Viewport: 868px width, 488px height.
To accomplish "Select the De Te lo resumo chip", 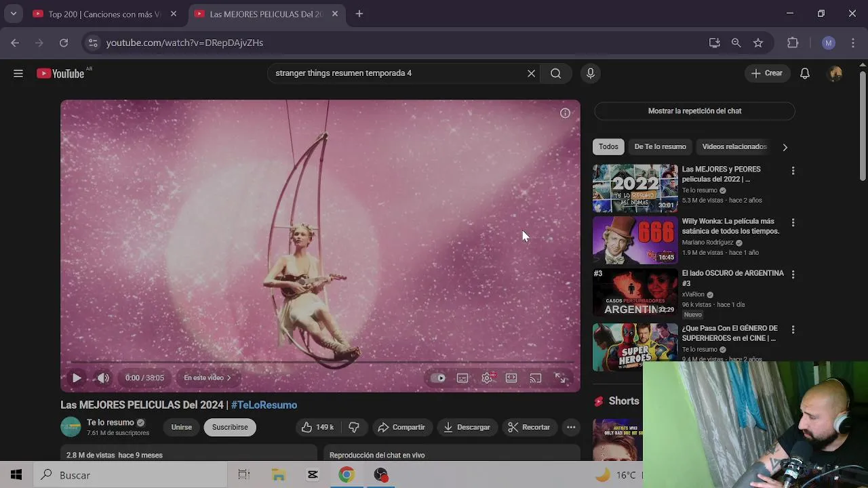I will (x=660, y=146).
